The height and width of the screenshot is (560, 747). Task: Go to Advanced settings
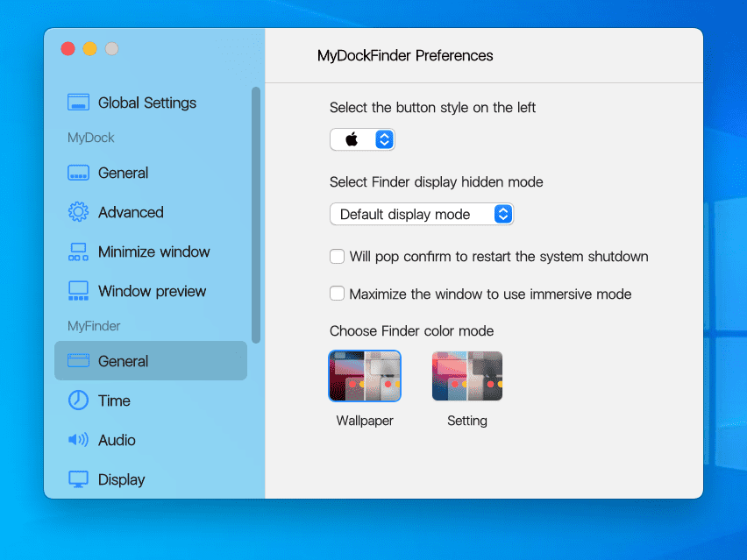tap(151, 212)
